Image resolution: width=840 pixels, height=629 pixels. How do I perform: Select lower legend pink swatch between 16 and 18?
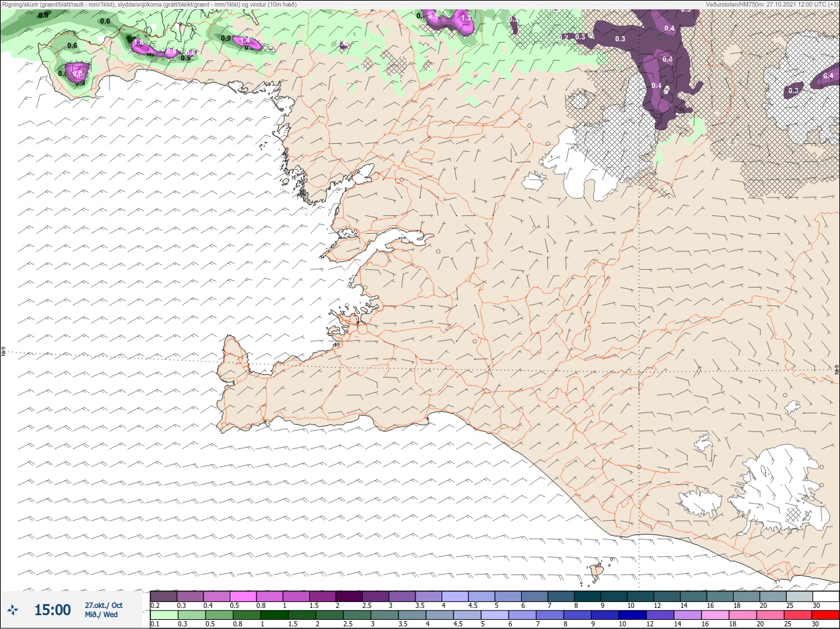pos(717,615)
